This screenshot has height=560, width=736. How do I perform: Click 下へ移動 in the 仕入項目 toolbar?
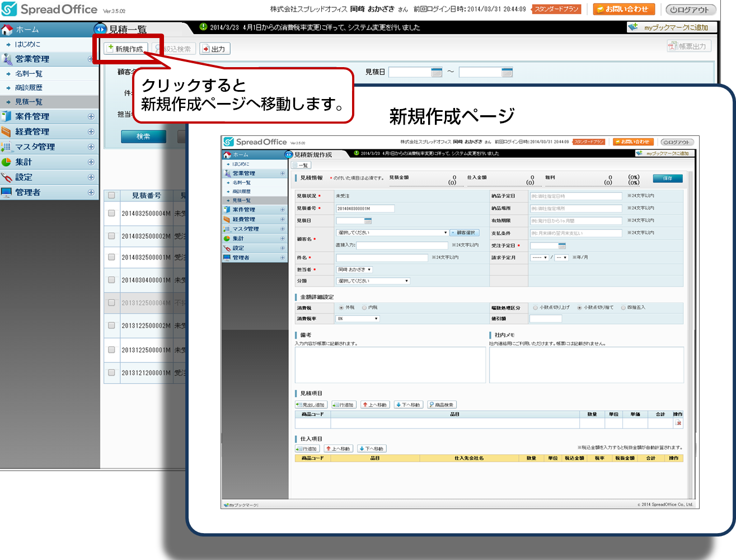tap(372, 449)
